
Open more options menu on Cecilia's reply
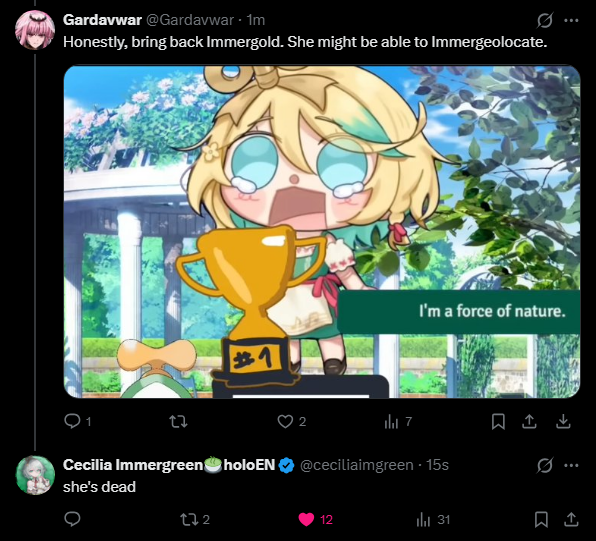[571, 465]
